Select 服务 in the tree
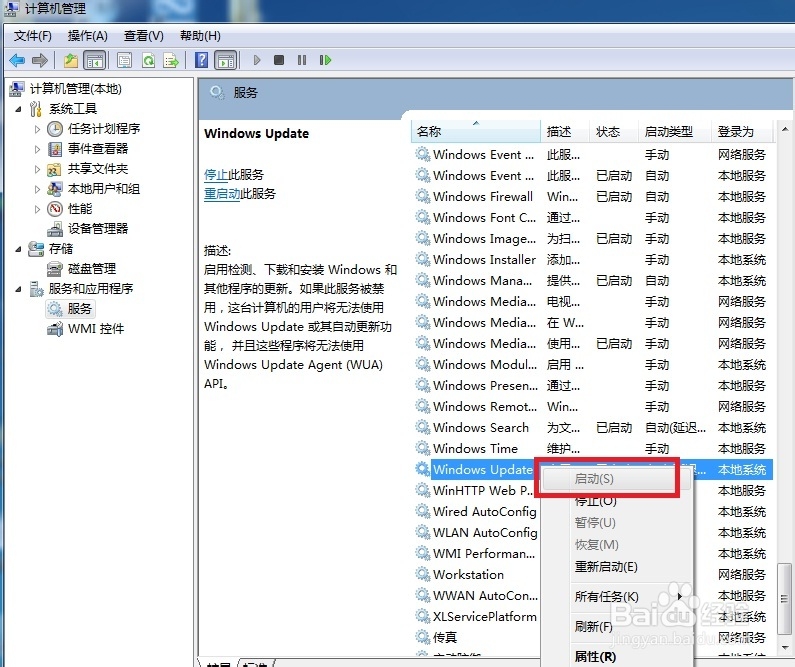 click(x=80, y=309)
